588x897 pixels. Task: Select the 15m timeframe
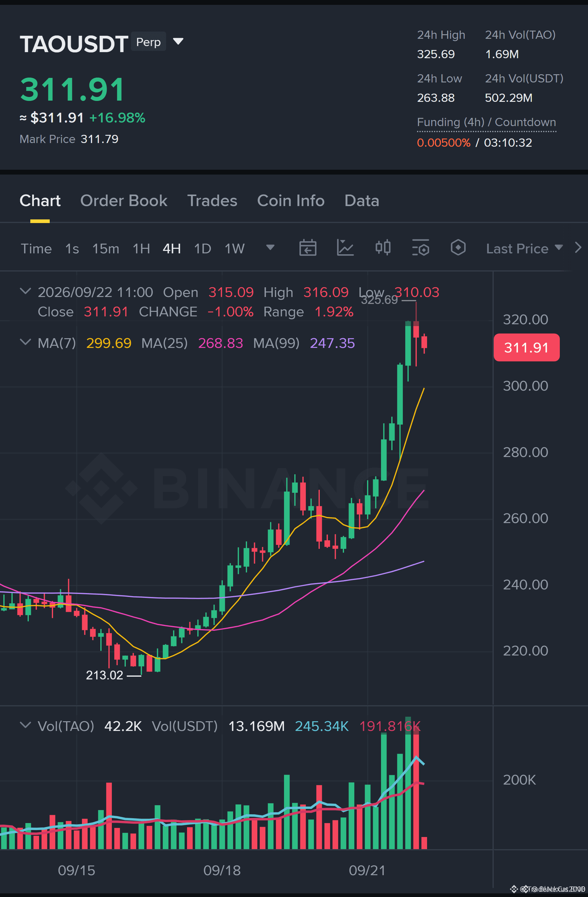(105, 249)
